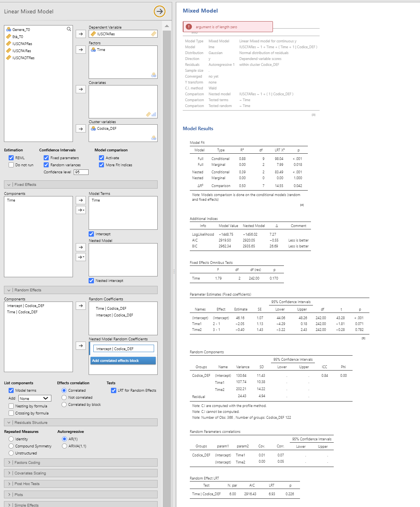Open the Add components dropdown showing None

35,398
